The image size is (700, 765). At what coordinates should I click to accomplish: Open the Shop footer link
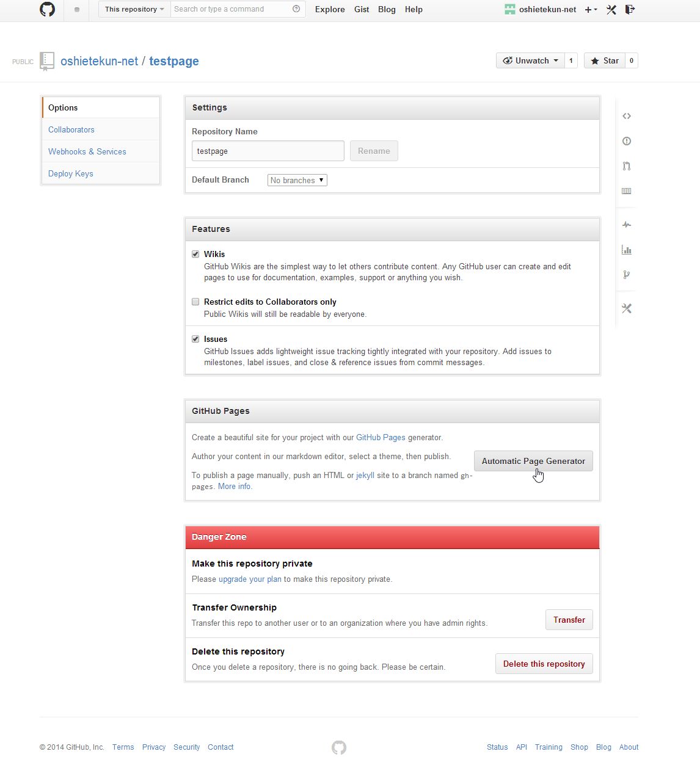[x=579, y=747]
